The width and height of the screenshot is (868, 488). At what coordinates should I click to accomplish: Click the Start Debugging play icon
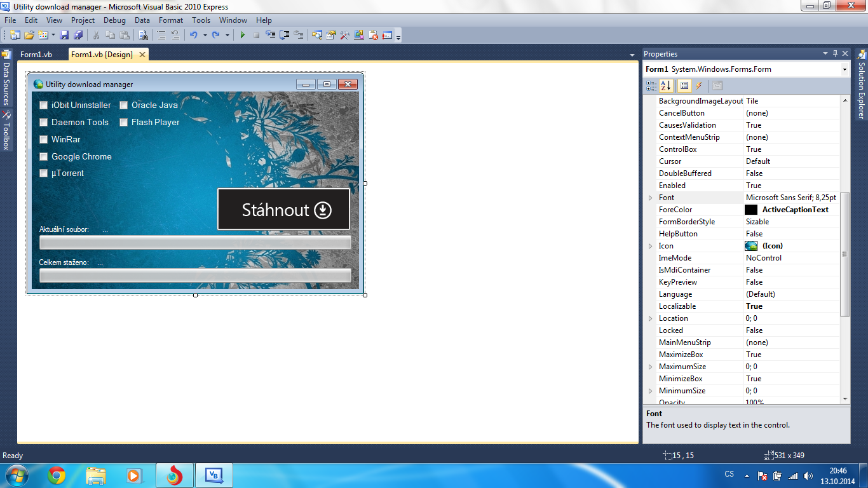point(242,36)
